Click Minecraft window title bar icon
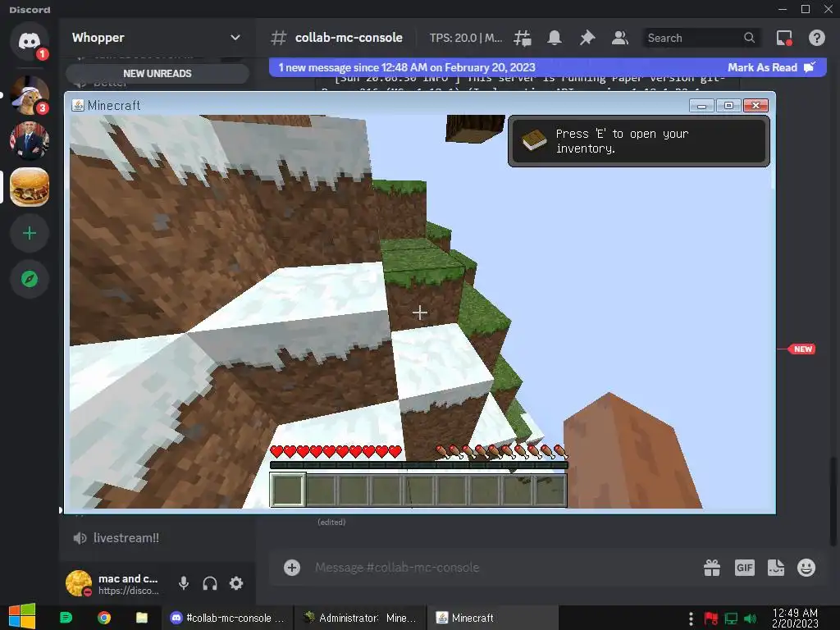840x630 pixels. (78, 105)
